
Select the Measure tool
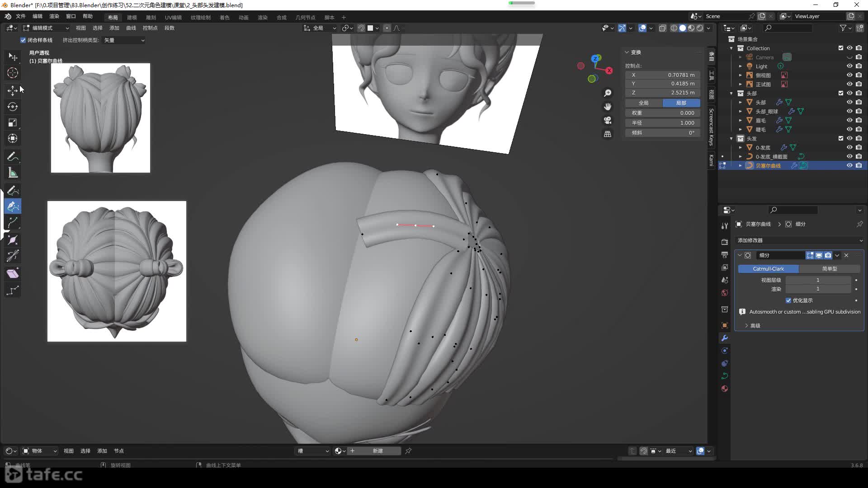pyautogui.click(x=13, y=173)
